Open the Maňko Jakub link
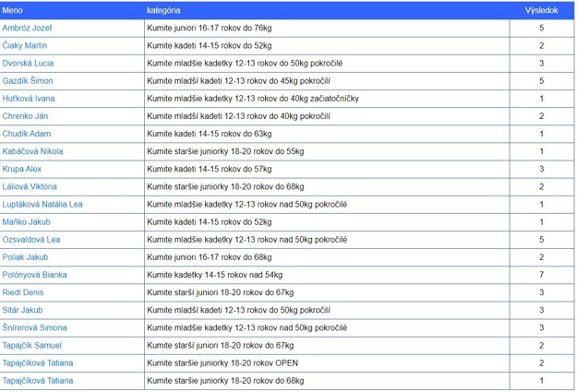The width and height of the screenshot is (577, 392). 26,222
